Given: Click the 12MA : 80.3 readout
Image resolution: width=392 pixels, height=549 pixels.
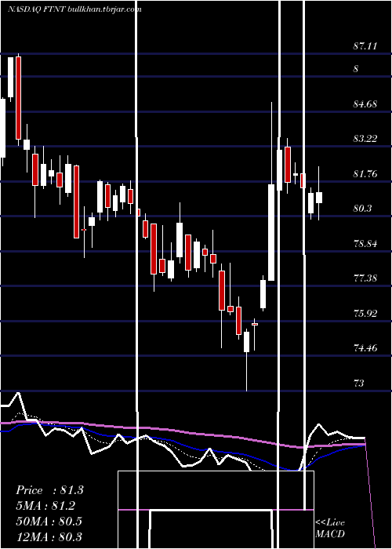Looking at the screenshot, I should coord(49,536).
